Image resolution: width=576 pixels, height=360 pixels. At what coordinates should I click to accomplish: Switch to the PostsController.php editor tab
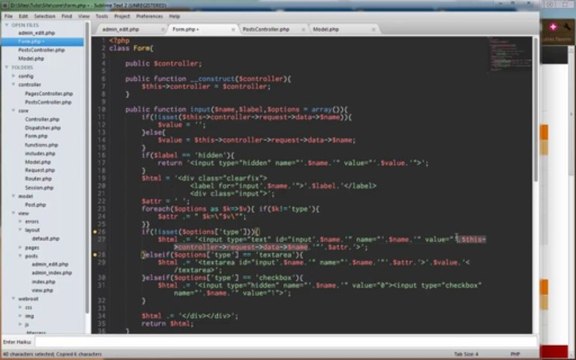pyautogui.click(x=266, y=29)
